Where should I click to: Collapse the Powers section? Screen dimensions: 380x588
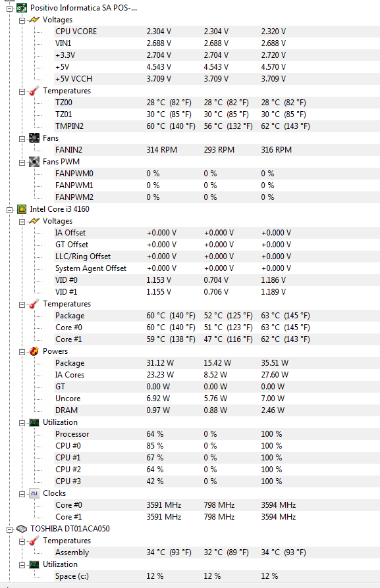22,352
